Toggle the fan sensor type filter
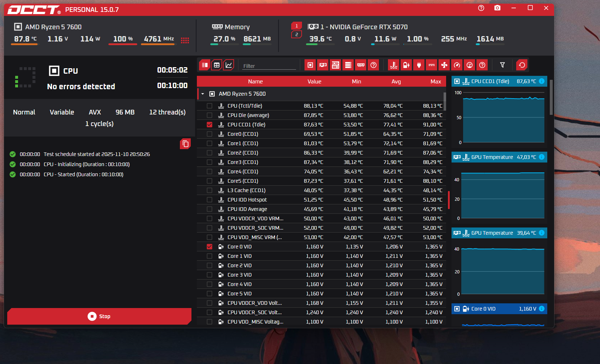The image size is (600, 364). tap(444, 65)
